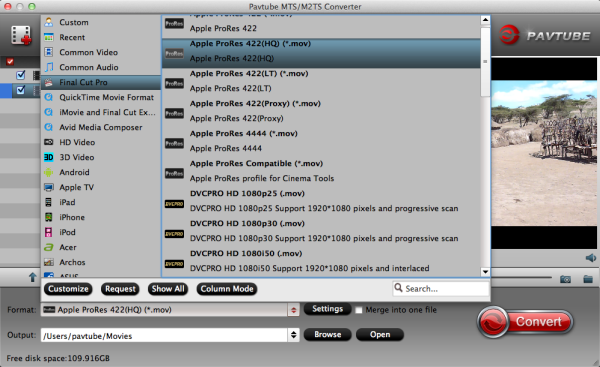This screenshot has height=367, width=600.
Task: Open the Format dropdown arrows
Action: 293,310
